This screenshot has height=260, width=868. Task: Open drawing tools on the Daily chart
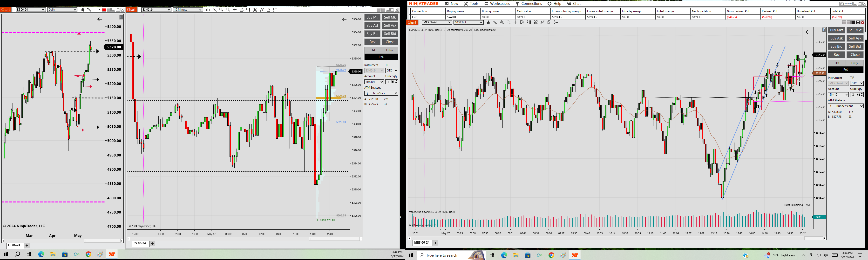coord(89,10)
